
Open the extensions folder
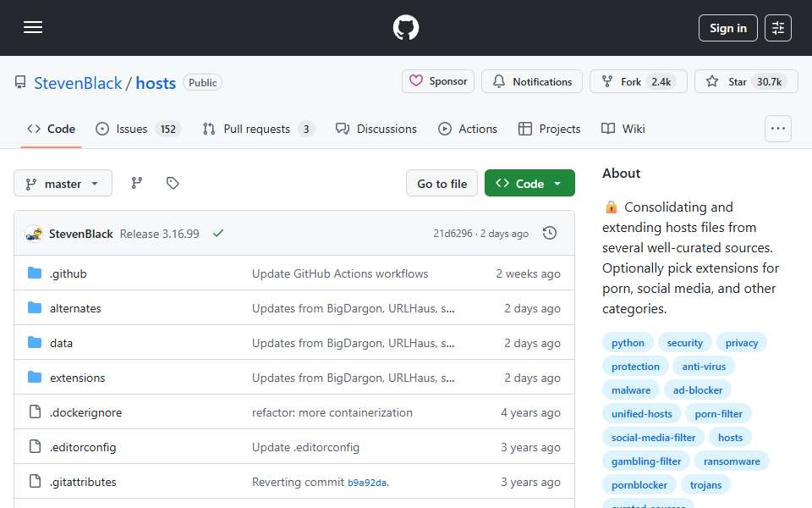[x=77, y=378]
